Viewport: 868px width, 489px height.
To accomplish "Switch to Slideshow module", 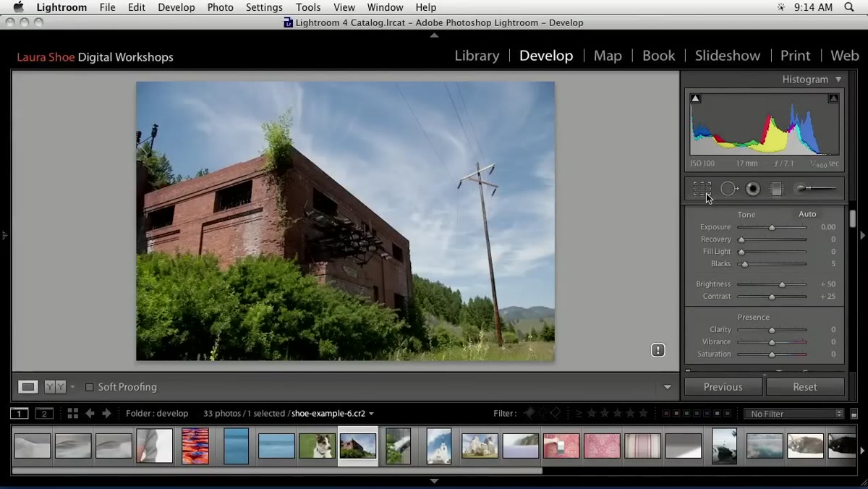I will [728, 56].
